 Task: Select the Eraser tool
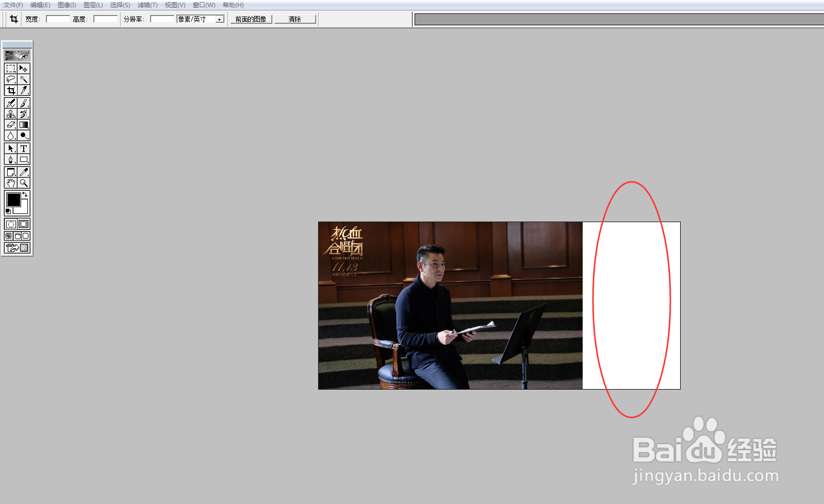click(x=11, y=125)
